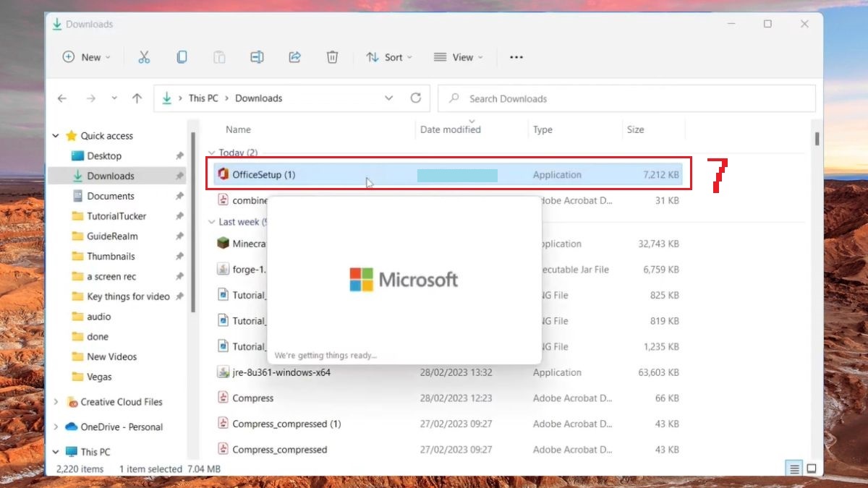
Task: Sort by the Type column header
Action: [x=542, y=129]
